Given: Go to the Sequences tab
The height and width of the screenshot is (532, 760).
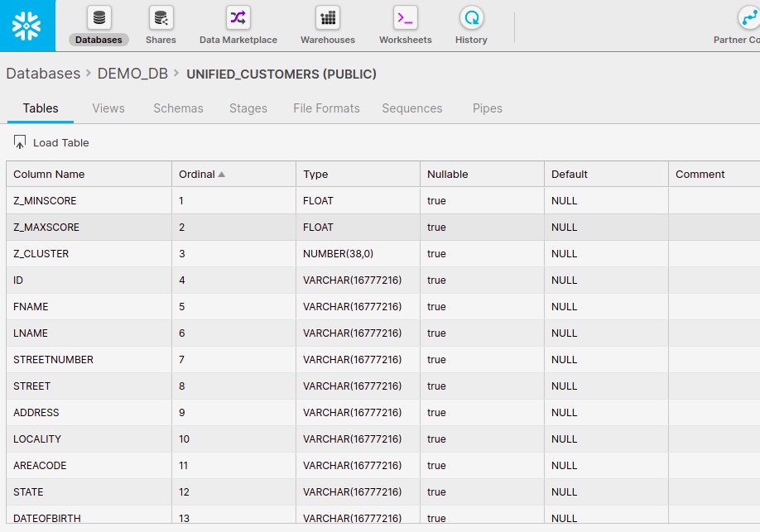Looking at the screenshot, I should (x=411, y=108).
